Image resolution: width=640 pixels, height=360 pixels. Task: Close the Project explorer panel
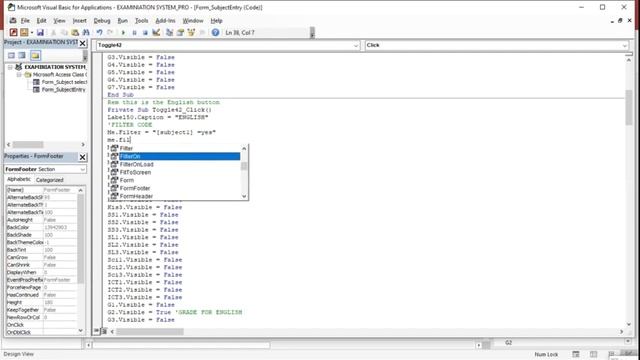pyautogui.click(x=82, y=43)
